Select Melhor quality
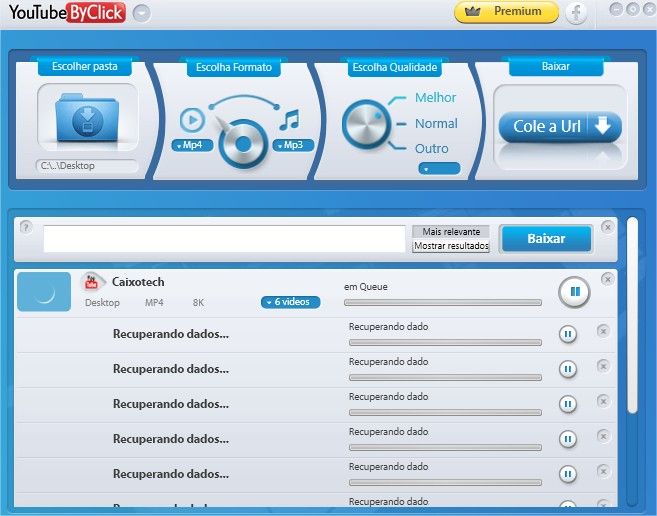 (435, 98)
